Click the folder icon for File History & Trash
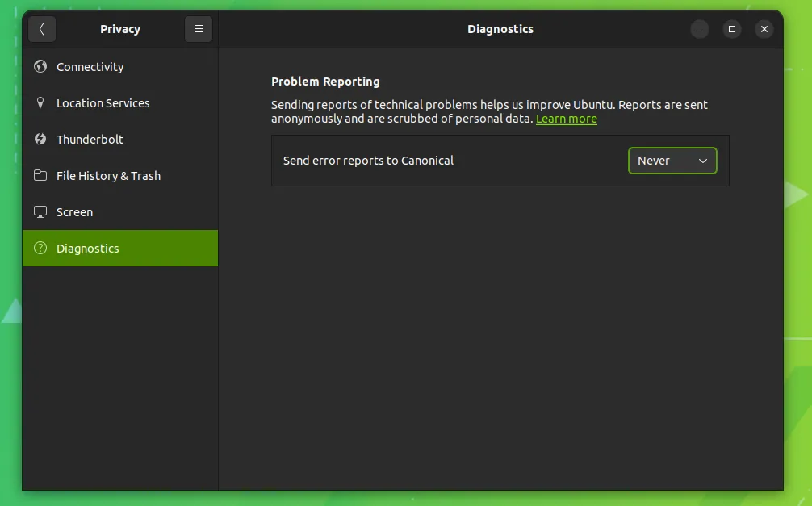The width and height of the screenshot is (812, 506). pyautogui.click(x=40, y=176)
